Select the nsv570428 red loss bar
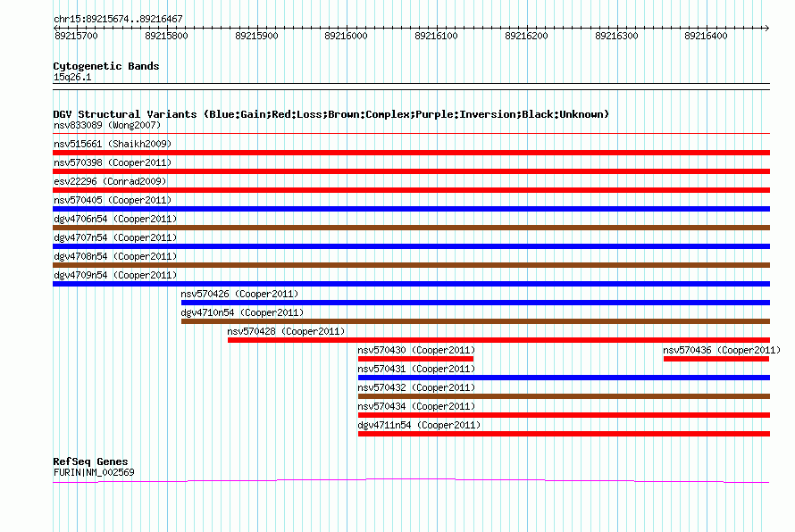The width and height of the screenshot is (795, 532). 499,340
